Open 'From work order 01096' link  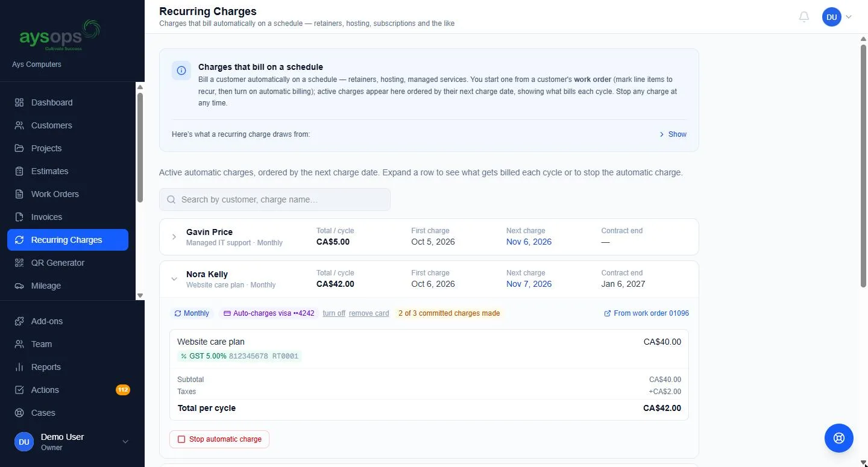tap(647, 313)
